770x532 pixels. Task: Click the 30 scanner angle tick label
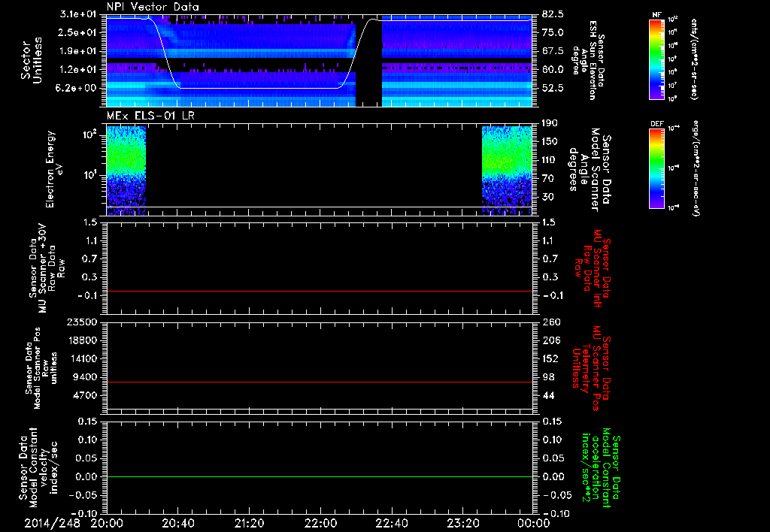[x=548, y=198]
